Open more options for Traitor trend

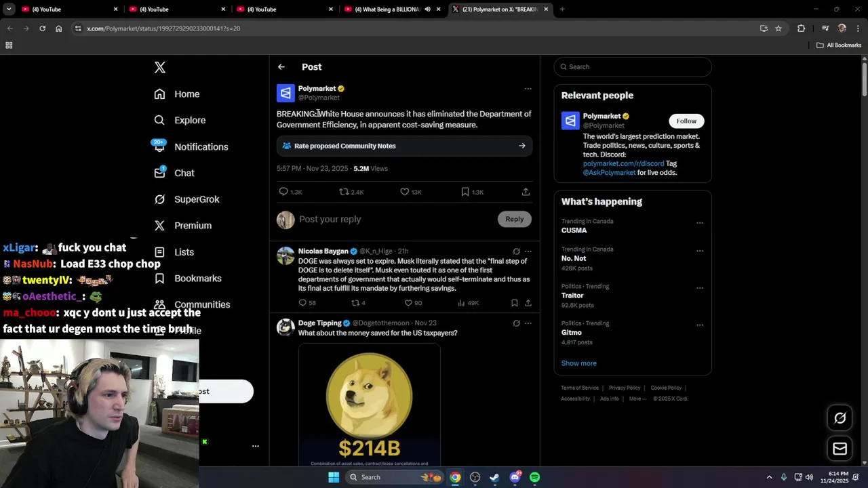tap(699, 287)
